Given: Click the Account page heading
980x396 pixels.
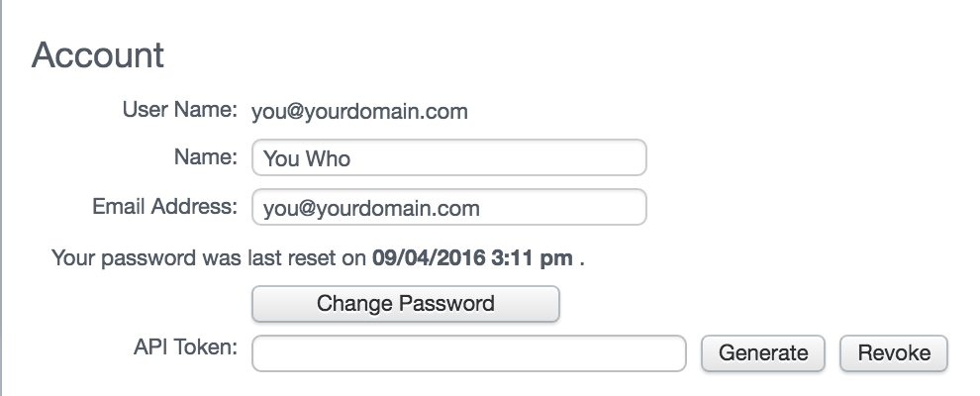Looking at the screenshot, I should [x=97, y=55].
